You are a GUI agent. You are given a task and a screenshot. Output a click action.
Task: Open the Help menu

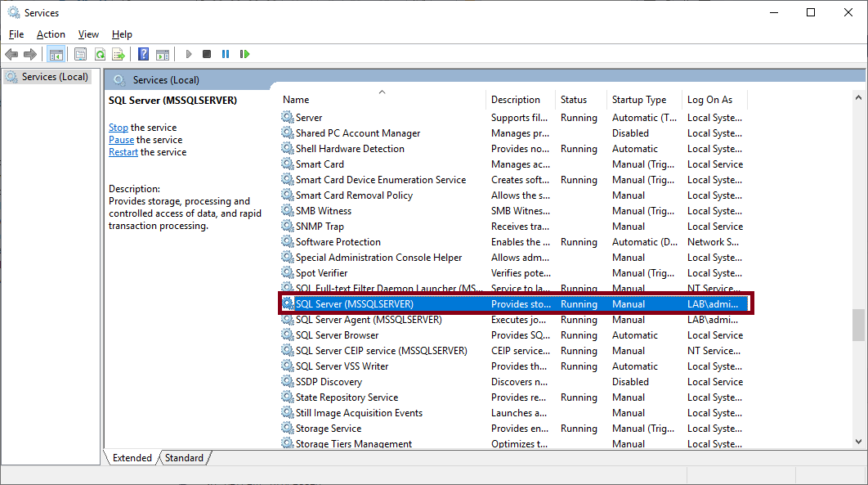click(x=122, y=34)
